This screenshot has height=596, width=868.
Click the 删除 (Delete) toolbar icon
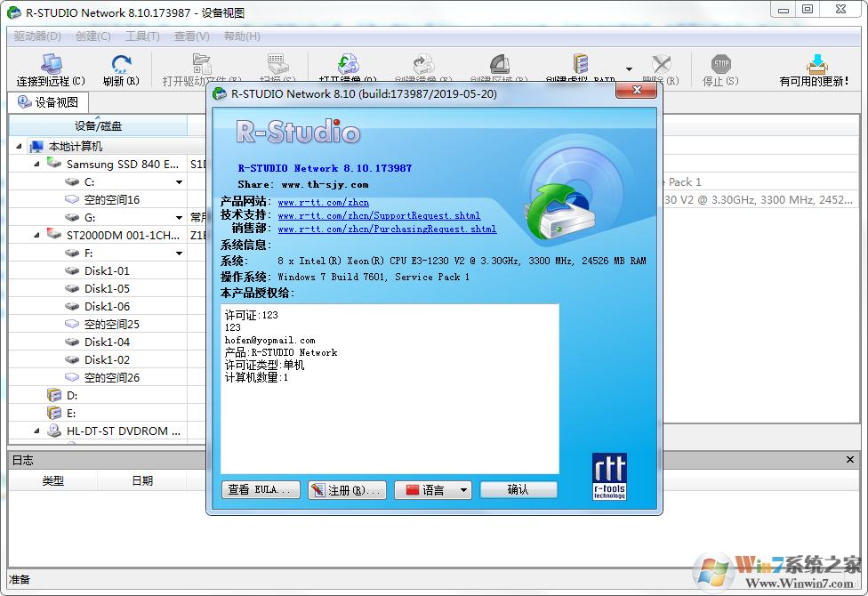[661, 64]
